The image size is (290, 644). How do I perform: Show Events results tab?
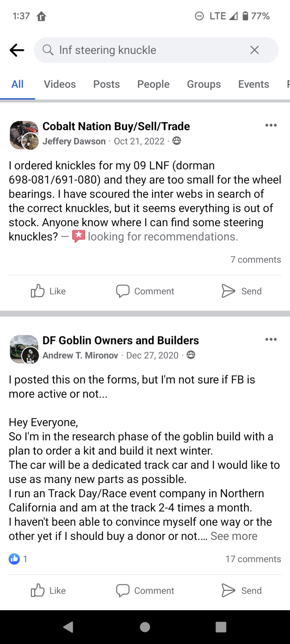[x=253, y=84]
